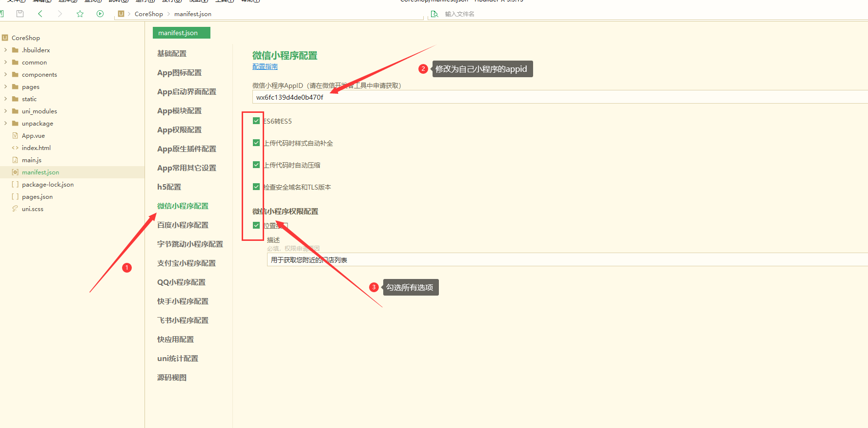
Task: Click the unpackage folder icon
Action: (15, 123)
